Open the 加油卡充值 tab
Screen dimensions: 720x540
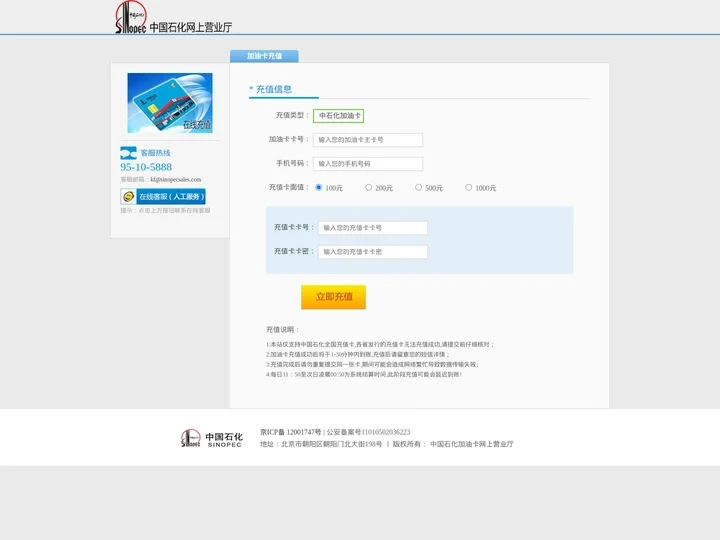pos(264,56)
